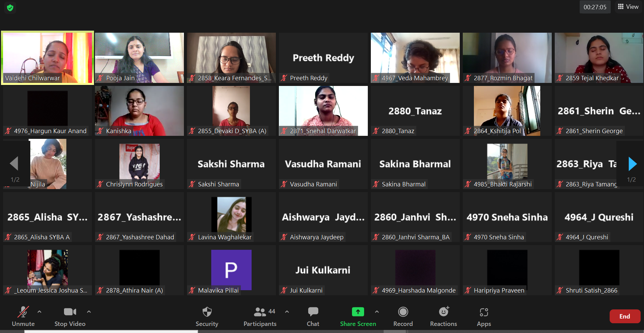Screen dimensions: 644x333
Task: Open the Reactions smiley icon
Action: (x=444, y=312)
